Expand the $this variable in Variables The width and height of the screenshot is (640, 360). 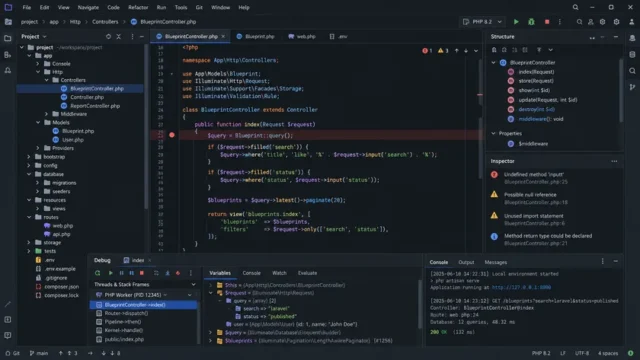(211, 285)
